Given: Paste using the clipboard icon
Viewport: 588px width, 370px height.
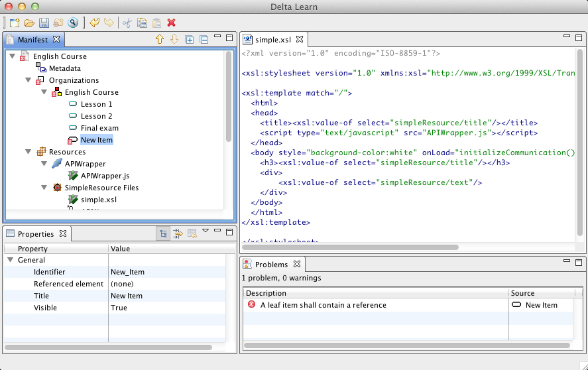Looking at the screenshot, I should click(x=156, y=23).
